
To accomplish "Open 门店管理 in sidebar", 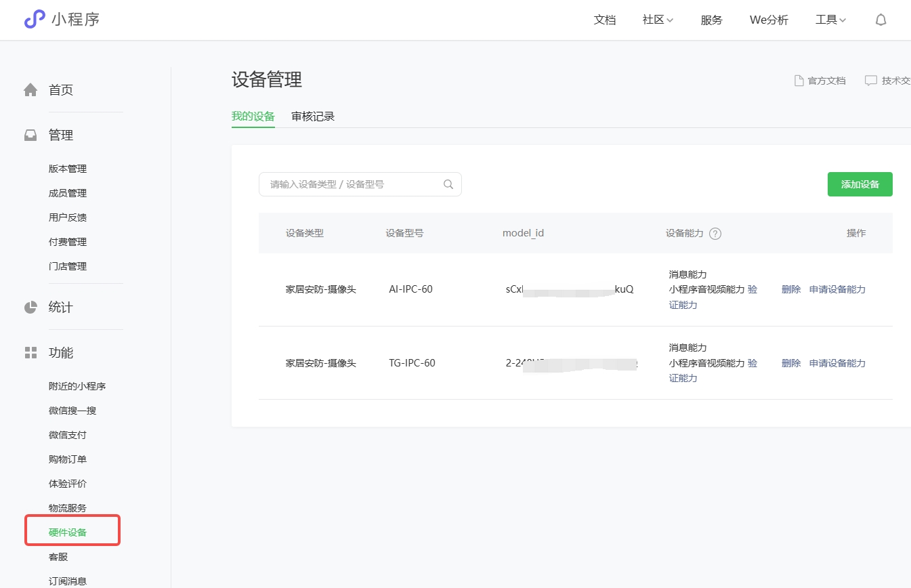I will tap(68, 266).
